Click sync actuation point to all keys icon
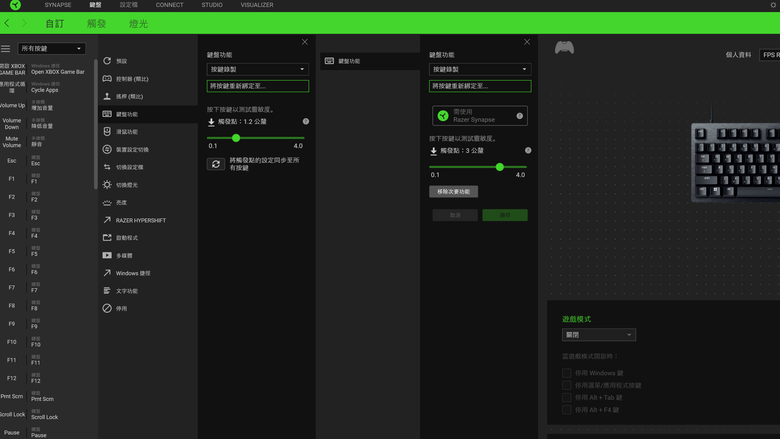This screenshot has height=439, width=780. [216, 164]
